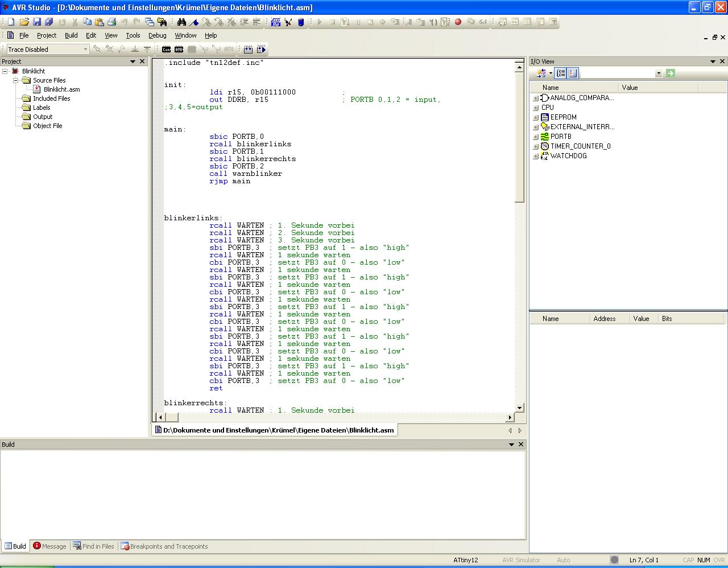The width and height of the screenshot is (728, 568).
Task: Open the I/O View panel options arrow
Action: pyautogui.click(x=713, y=61)
